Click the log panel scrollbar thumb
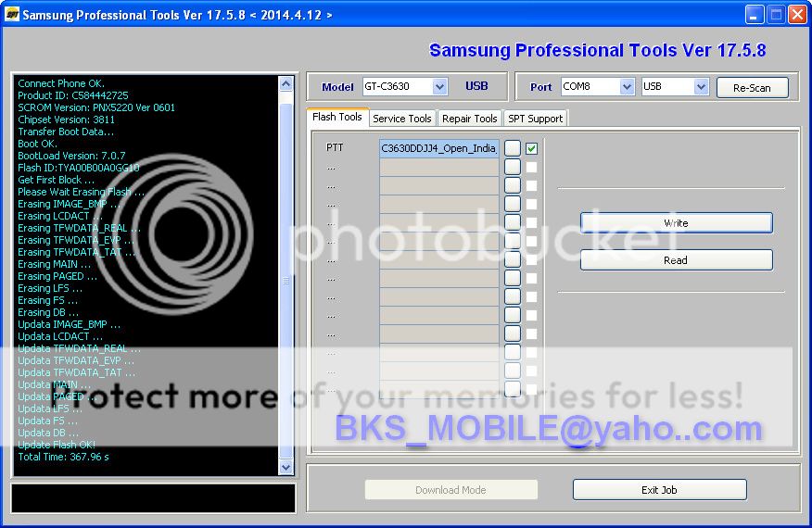The width and height of the screenshot is (812, 528). point(285,281)
